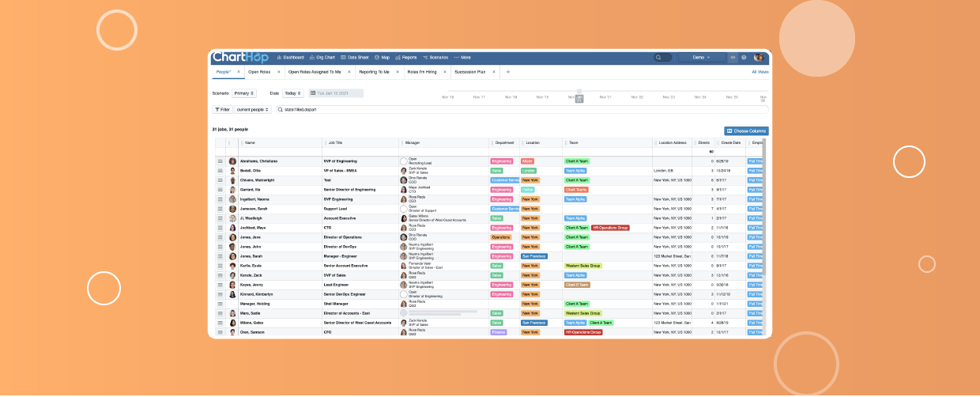The height and width of the screenshot is (397, 980).
Task: Go to the Org Chart view
Action: pyautogui.click(x=322, y=58)
